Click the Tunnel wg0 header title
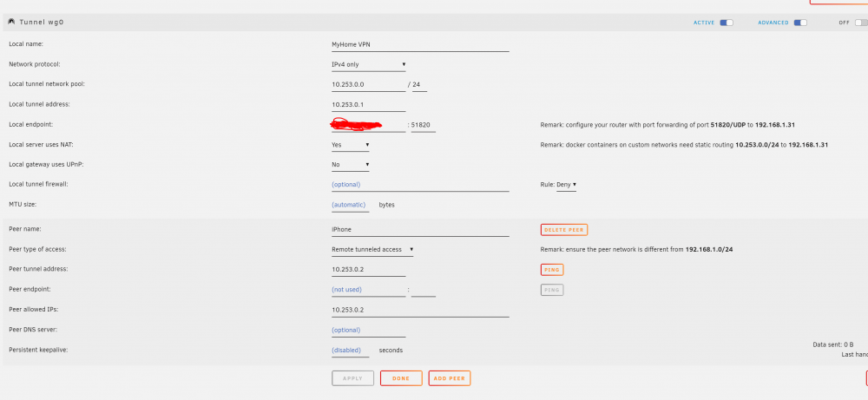Screen dimensions: 868x400 pos(43,23)
